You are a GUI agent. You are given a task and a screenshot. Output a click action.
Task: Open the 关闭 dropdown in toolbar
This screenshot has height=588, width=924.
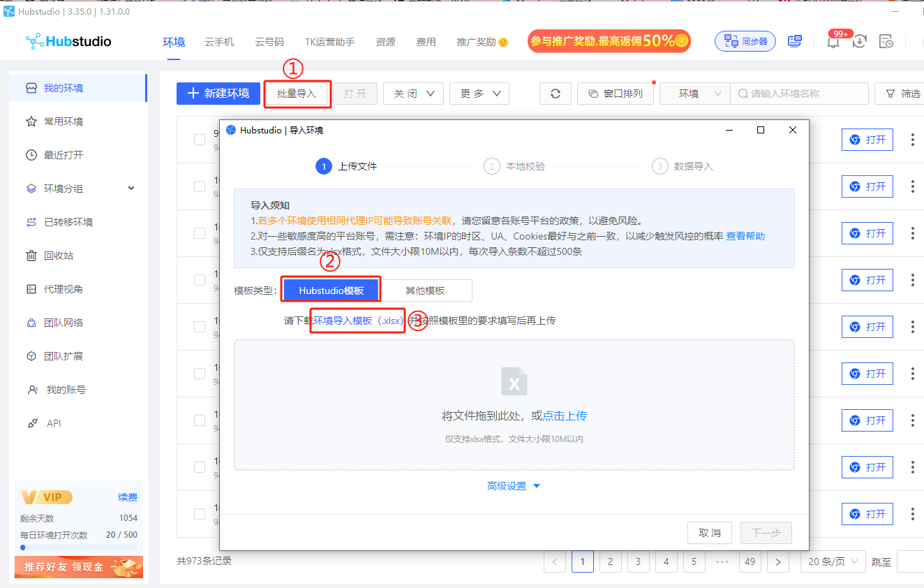[413, 94]
